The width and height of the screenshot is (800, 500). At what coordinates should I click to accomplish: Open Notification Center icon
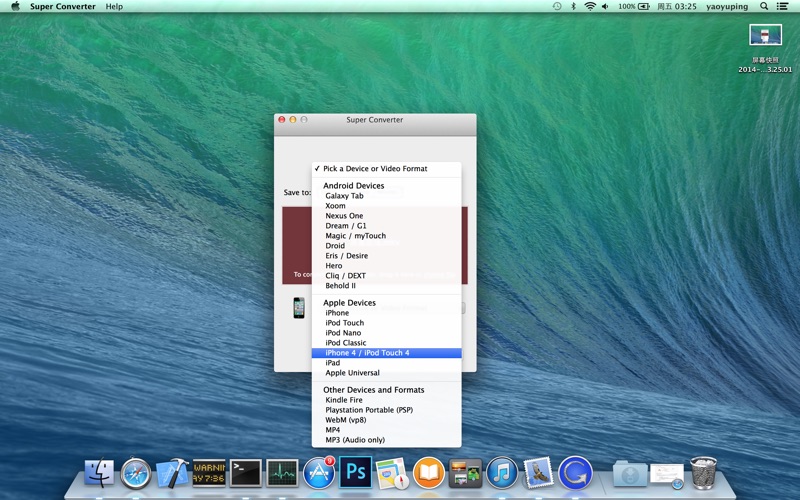click(782, 6)
